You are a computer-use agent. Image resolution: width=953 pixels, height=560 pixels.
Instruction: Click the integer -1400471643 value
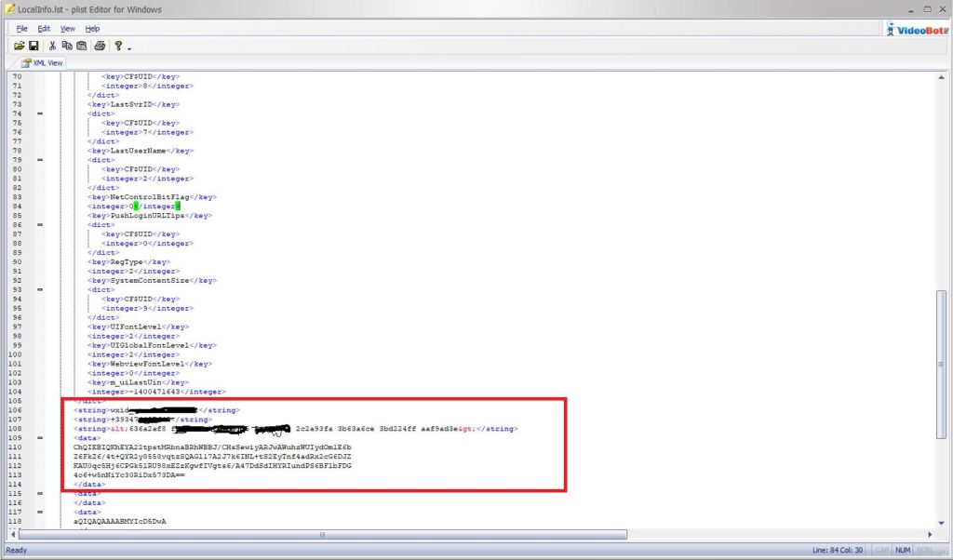point(156,392)
